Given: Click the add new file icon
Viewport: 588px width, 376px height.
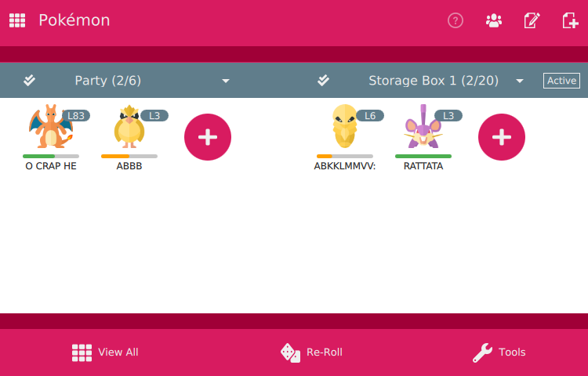Looking at the screenshot, I should (570, 20).
